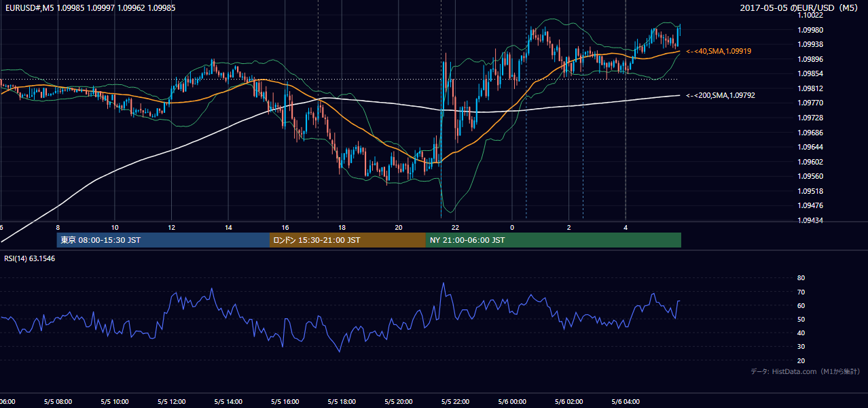
Task: Click price axis value 1.09770
Action: 811,103
